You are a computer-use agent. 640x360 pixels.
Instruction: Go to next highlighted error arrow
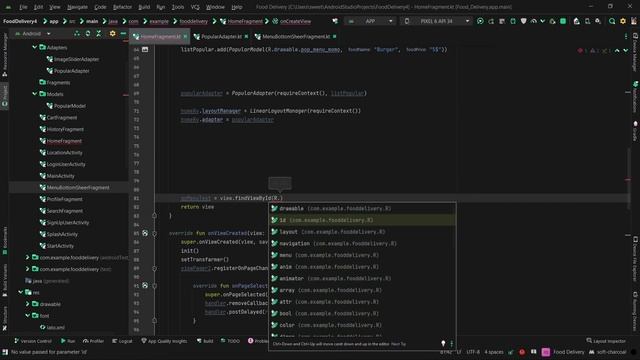(626, 51)
